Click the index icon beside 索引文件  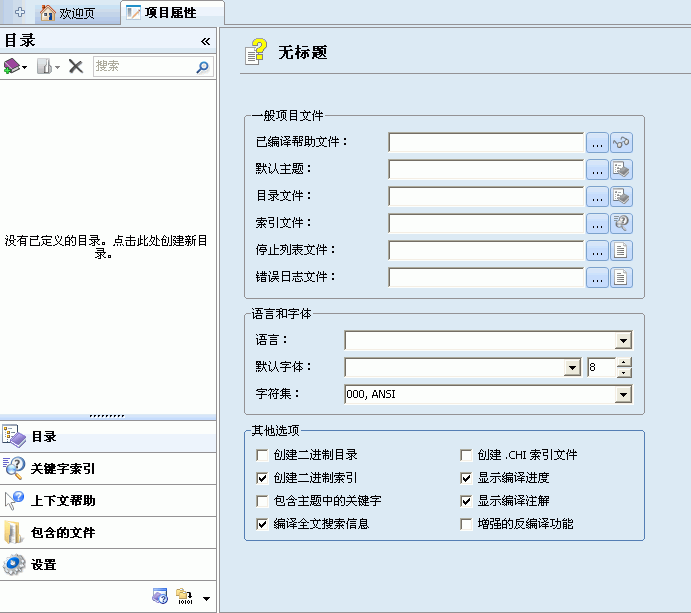621,223
